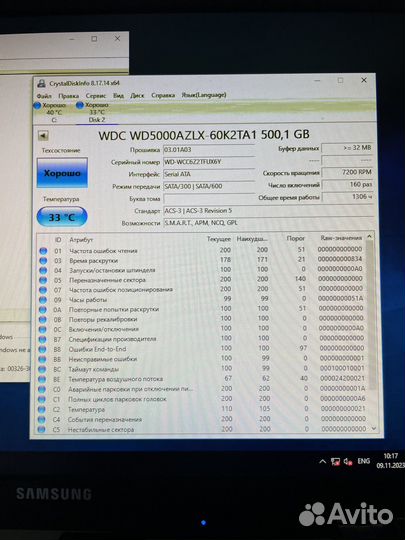Click the empty Буква тома field
Viewport: 405px width, 540px height.
[209, 199]
